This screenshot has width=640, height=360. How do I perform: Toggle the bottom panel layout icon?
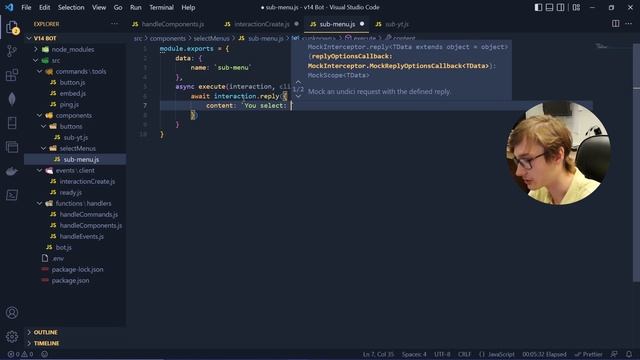(x=549, y=7)
